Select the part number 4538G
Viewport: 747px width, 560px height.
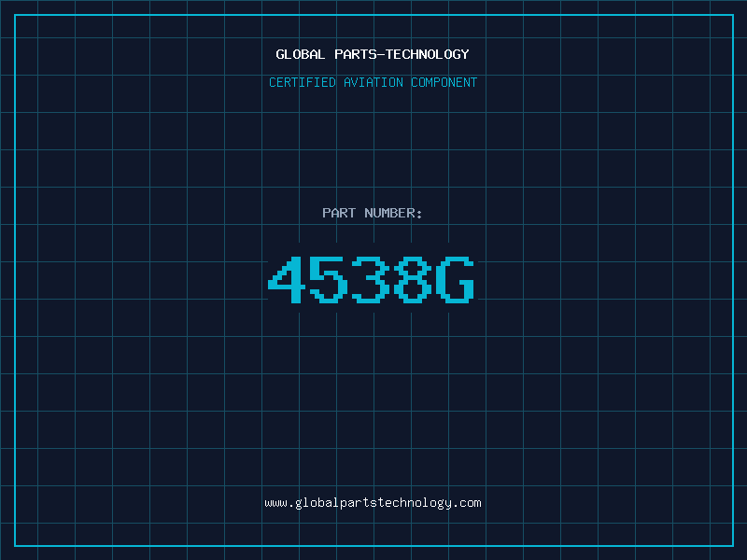(x=371, y=280)
